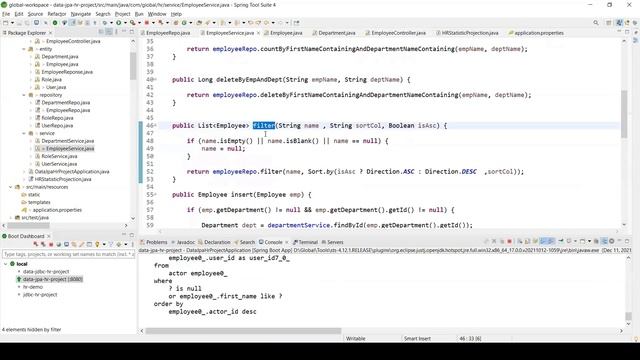Open the Boot Dashboard lightbulb dropdown arrow
This screenshot has height=360, width=640.
[104, 244]
